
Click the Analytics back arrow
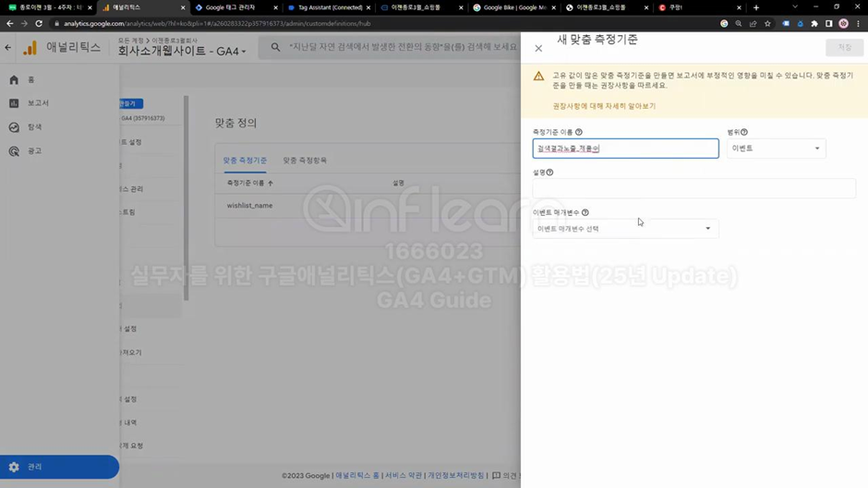tap(7, 48)
